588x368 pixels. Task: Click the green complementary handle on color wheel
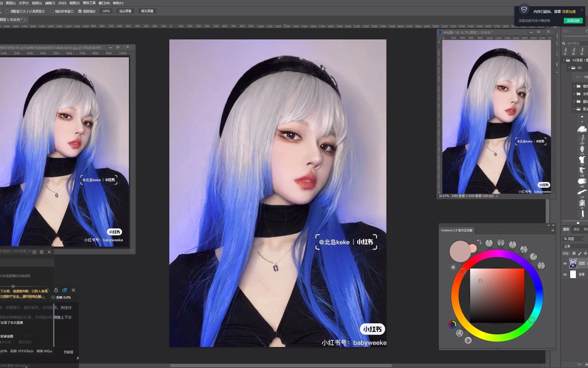pos(532,320)
